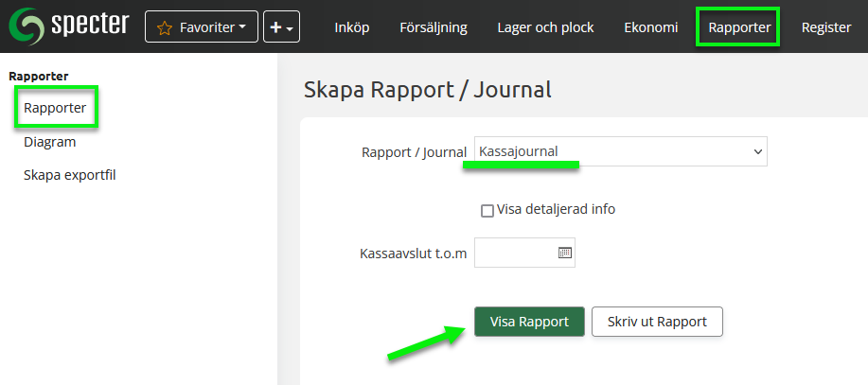Click the star icon in Favoriter
The image size is (868, 385).
[164, 27]
